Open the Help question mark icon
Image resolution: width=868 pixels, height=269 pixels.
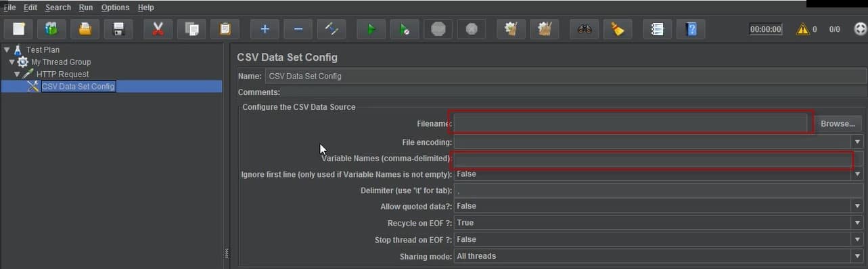(691, 29)
